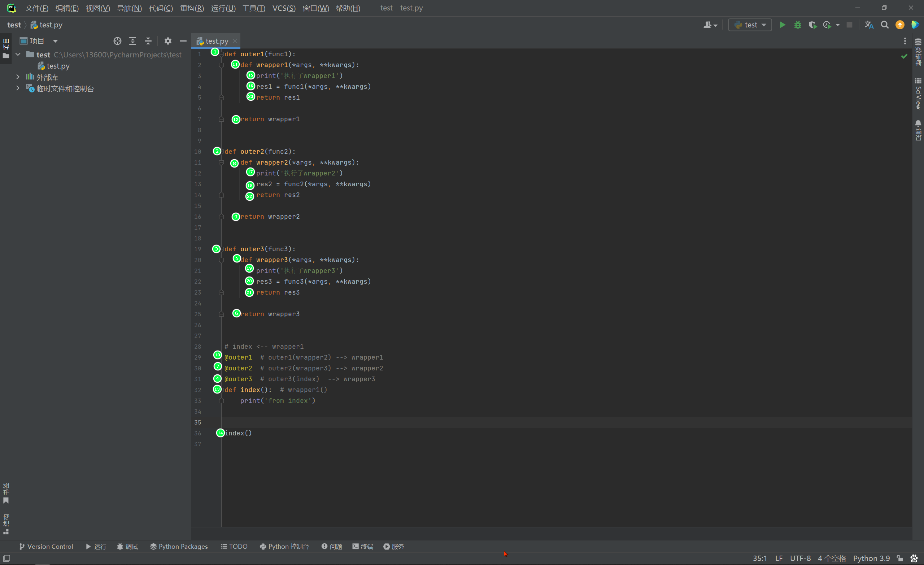This screenshot has width=924, height=565.
Task: Open the 运行 tool window button
Action: 96,547
